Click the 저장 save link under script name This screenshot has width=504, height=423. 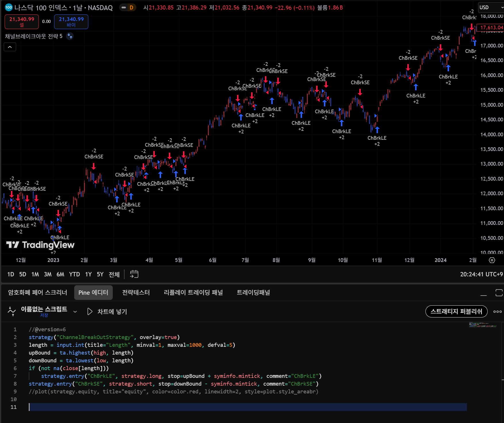click(44, 315)
